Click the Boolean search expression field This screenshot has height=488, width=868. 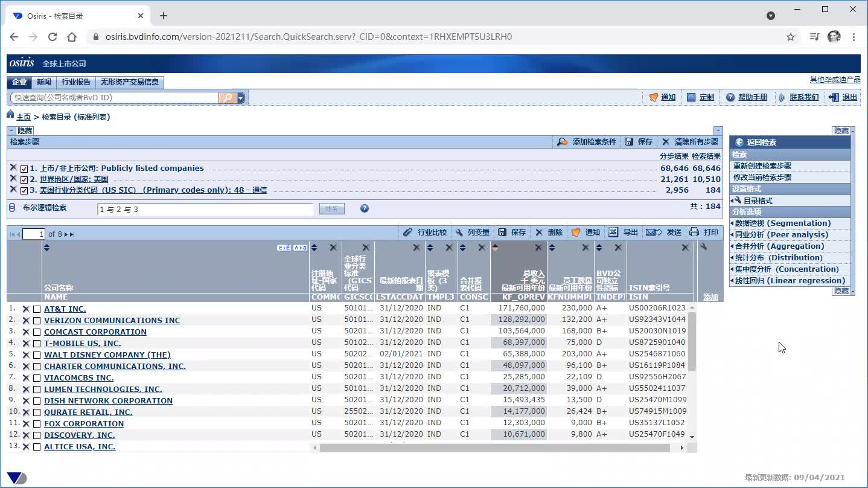point(205,209)
